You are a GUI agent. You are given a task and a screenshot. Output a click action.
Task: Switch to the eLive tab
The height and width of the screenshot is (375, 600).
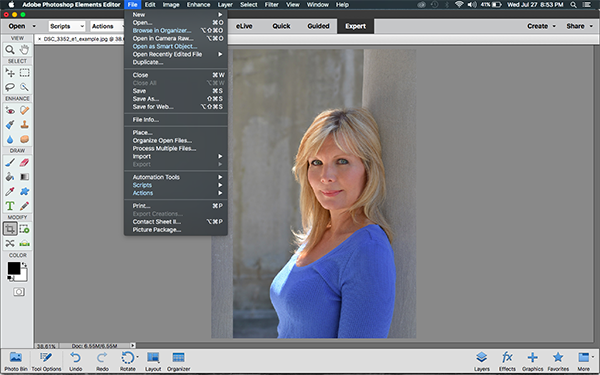tap(244, 26)
